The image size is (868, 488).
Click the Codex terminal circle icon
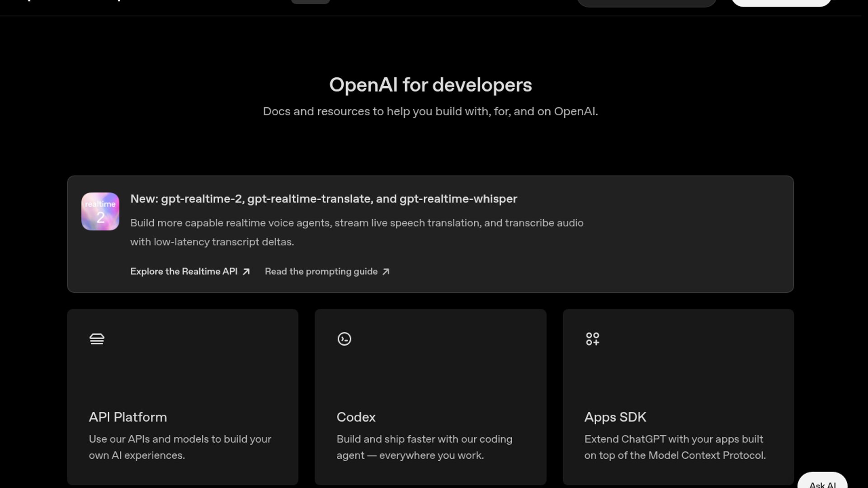[344, 339]
